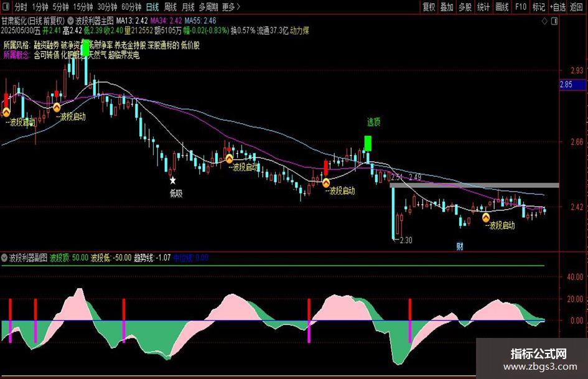Open the 波段利器主图 indicator dropdown circle
Screen dimensions: 588x379
click(x=70, y=21)
